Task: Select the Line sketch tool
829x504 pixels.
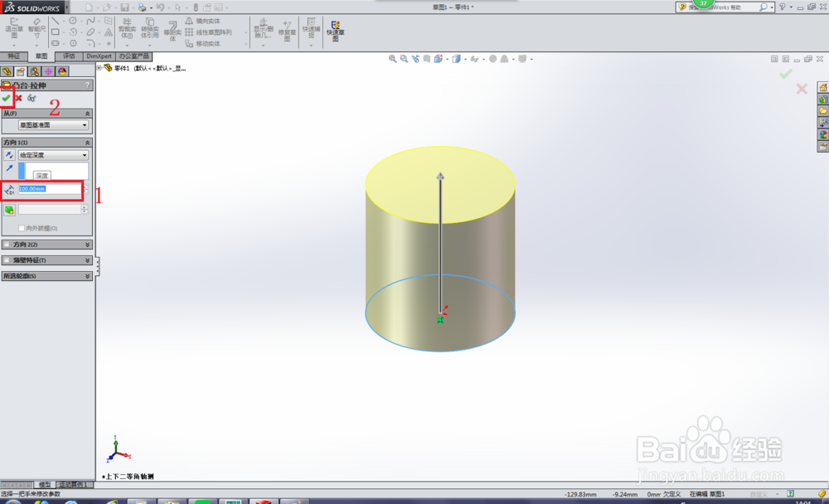Action: coord(55,22)
